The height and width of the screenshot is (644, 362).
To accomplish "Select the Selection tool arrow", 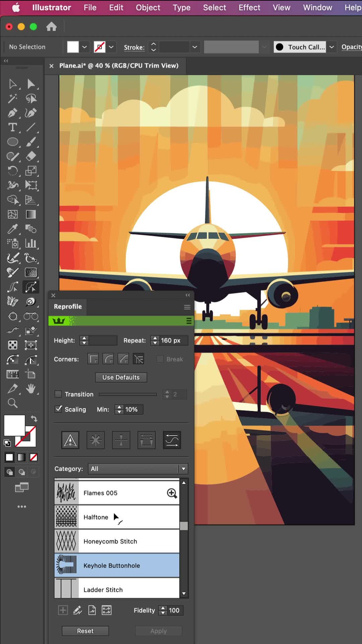I will pos(13,84).
